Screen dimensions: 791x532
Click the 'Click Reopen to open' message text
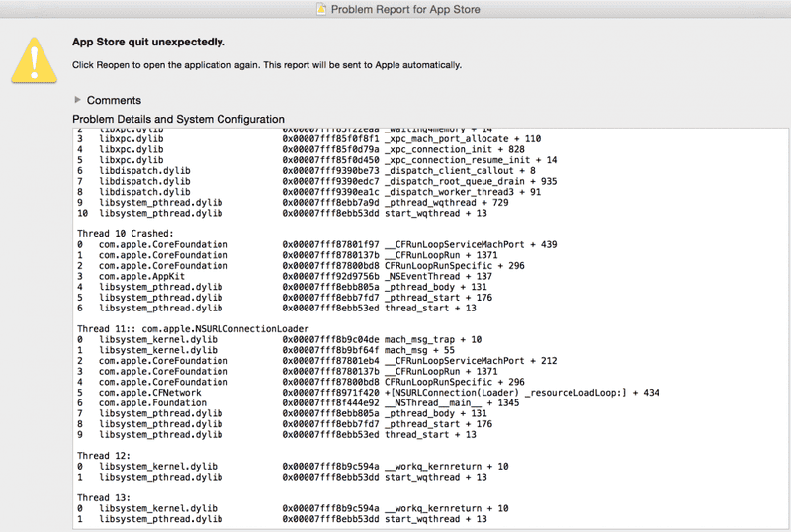pos(267,65)
